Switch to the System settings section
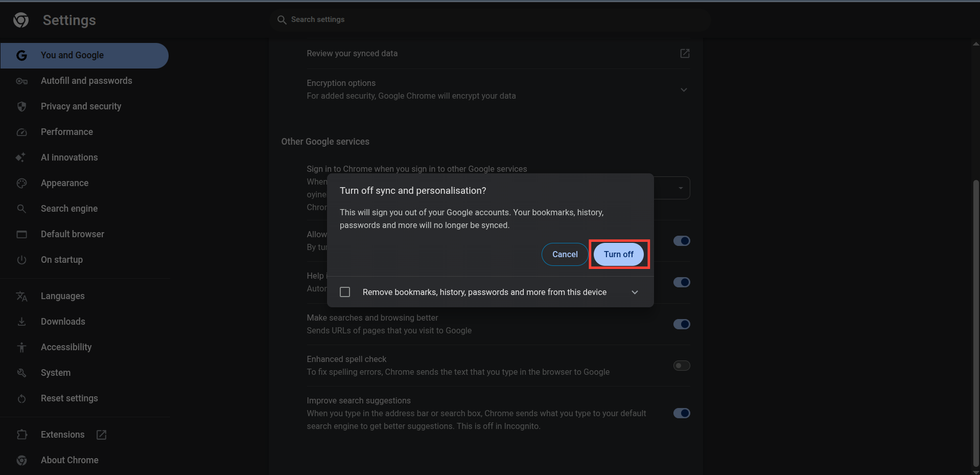This screenshot has height=475, width=980. click(56, 373)
